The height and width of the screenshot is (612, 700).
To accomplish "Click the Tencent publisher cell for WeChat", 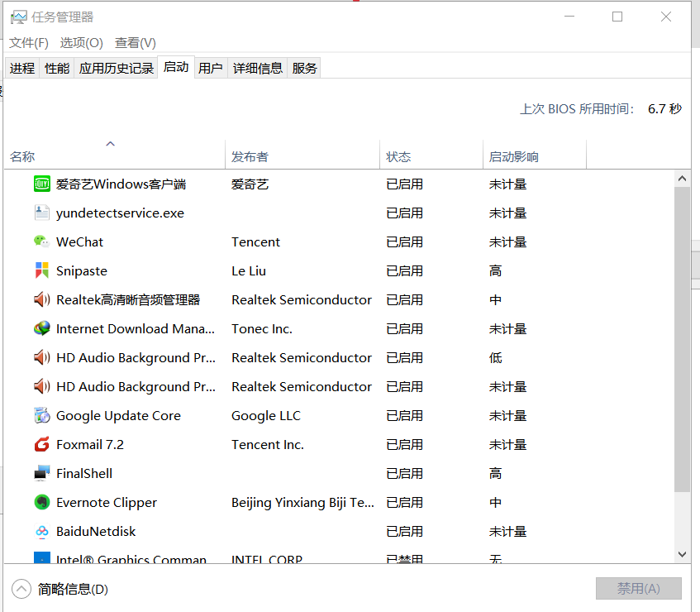I will pyautogui.click(x=256, y=242).
